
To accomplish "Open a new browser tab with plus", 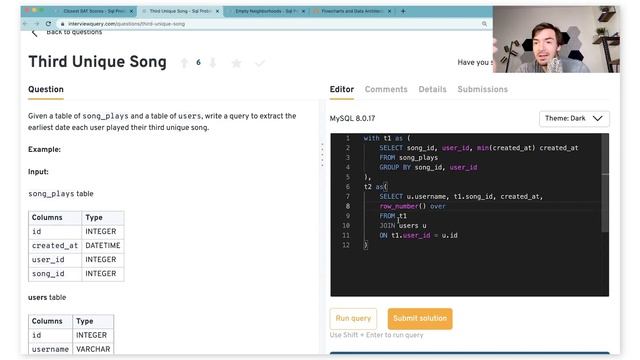I will (403, 11).
